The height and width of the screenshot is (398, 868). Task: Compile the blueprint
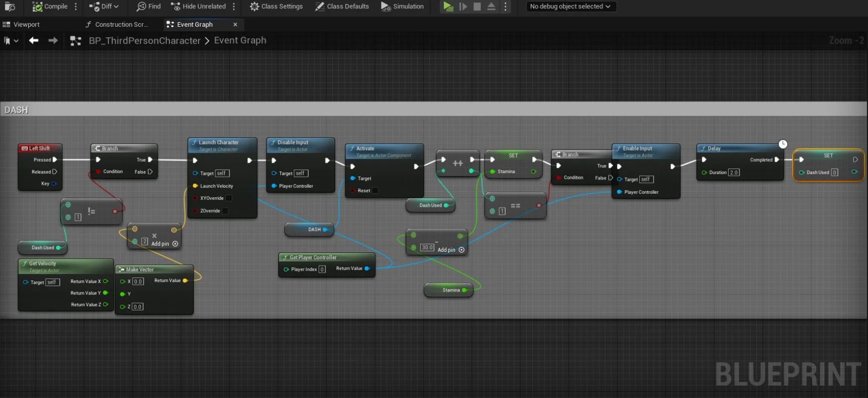pyautogui.click(x=50, y=6)
